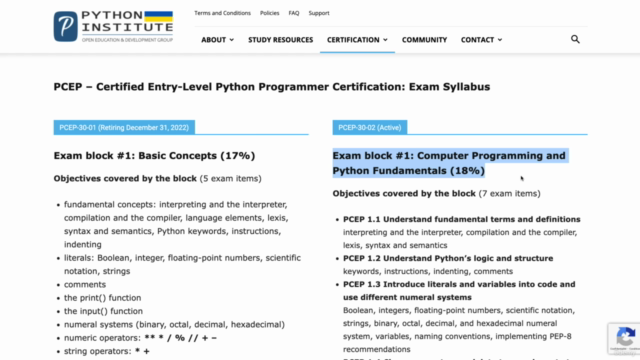Image resolution: width=640 pixels, height=360 pixels.
Task: Click 'keywords, instructions, indenting, comments' line
Action: (428, 271)
